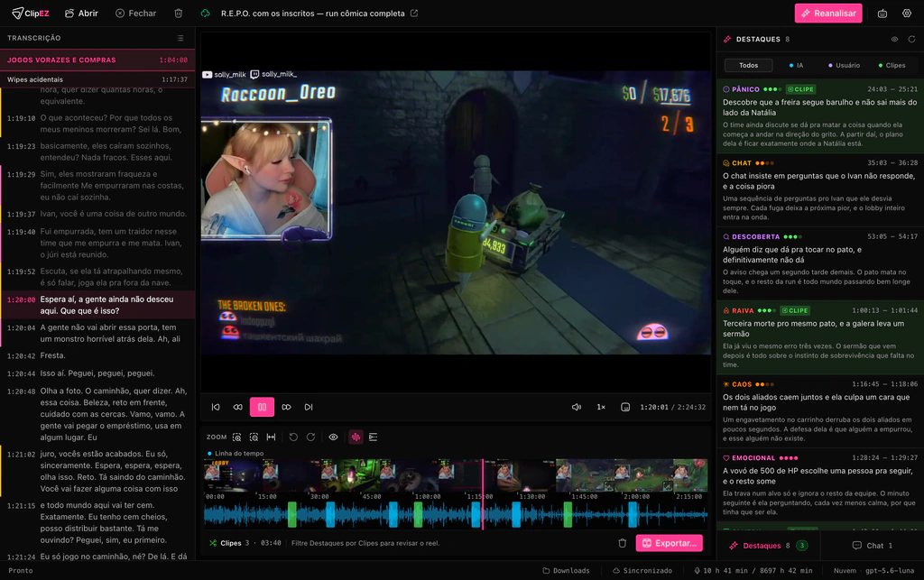The height and width of the screenshot is (580, 924).
Task: Skip to the next highlight
Action: (x=309, y=407)
